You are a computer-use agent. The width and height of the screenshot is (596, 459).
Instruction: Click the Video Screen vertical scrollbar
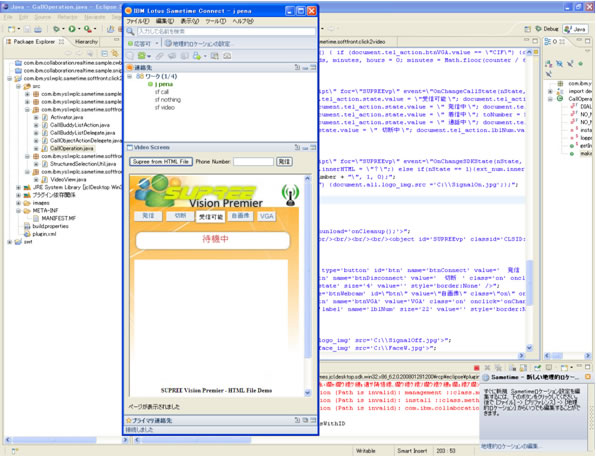coord(308,285)
